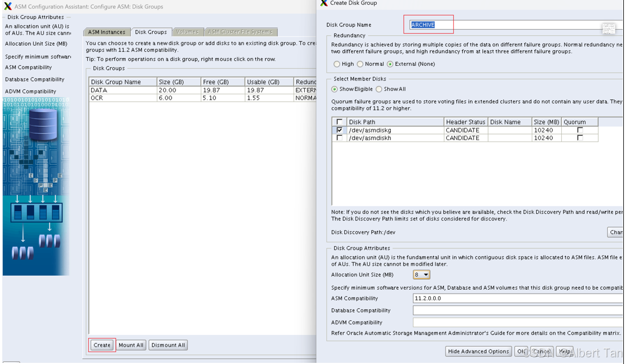Open Allocation Unit Size dropdown
The image size is (625, 364).
(x=422, y=275)
